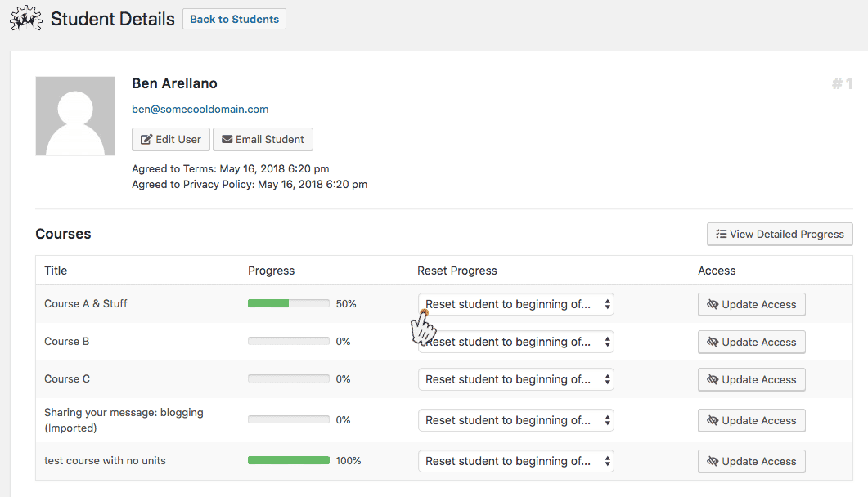The height and width of the screenshot is (497, 868).
Task: Click the 0% progress bar for Course C
Action: (289, 378)
